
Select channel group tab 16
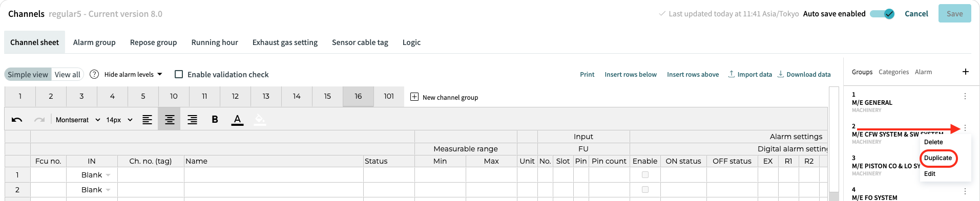click(x=358, y=96)
